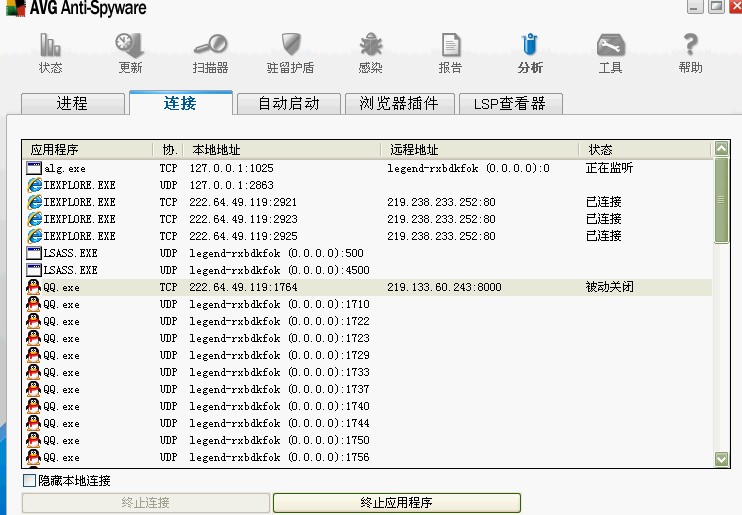
Task: Click the 终止应用程序 button
Action: coord(397,503)
